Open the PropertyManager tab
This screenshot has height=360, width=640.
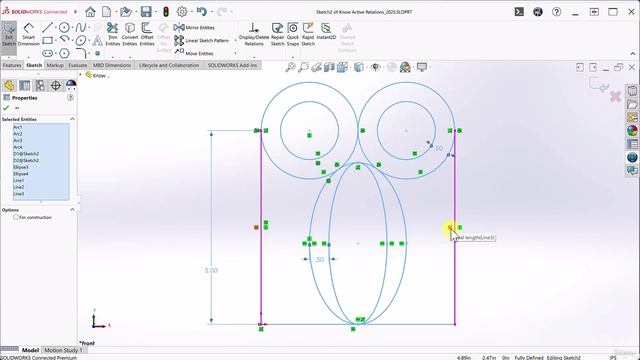pos(24,85)
